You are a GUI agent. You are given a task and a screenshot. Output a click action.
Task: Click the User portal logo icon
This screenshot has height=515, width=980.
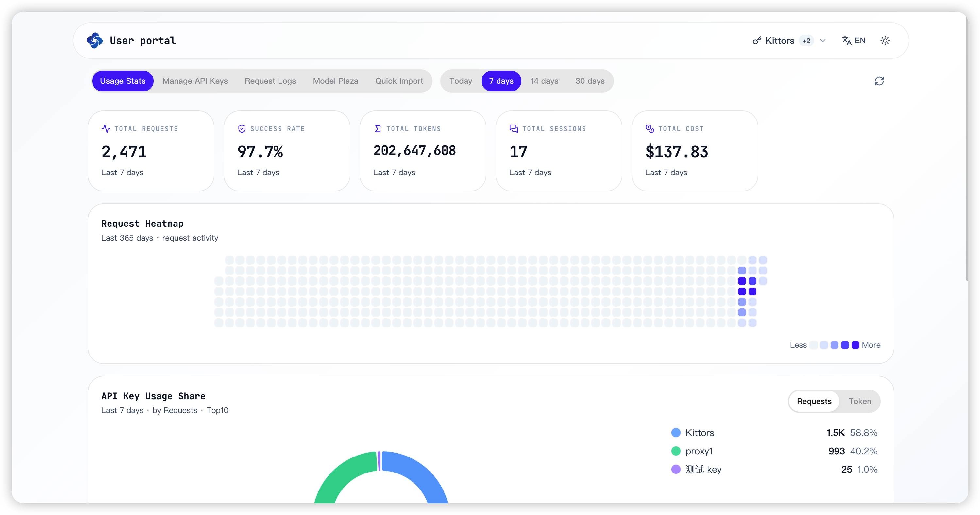tap(95, 40)
